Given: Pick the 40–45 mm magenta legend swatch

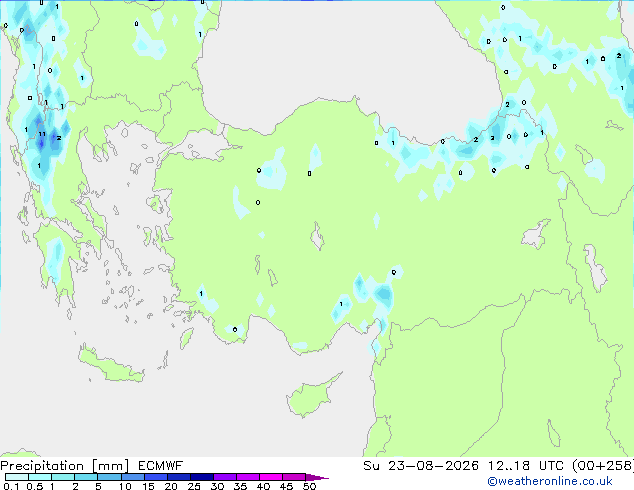Looking at the screenshot, I should [271, 477].
